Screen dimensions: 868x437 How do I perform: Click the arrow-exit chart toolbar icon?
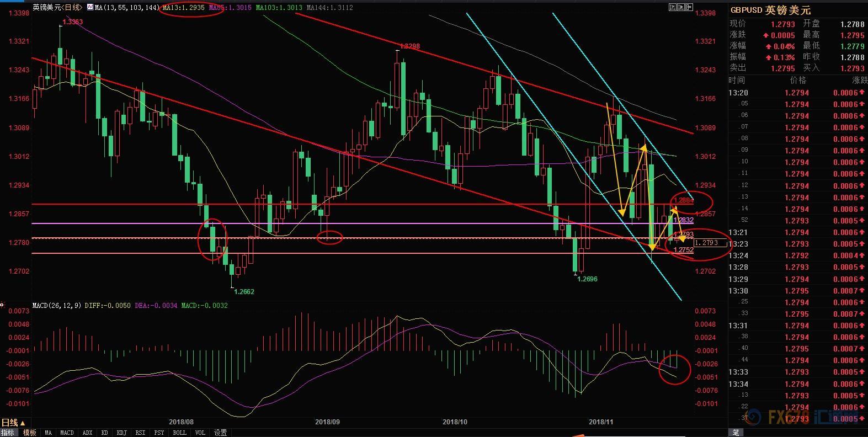[x=689, y=7]
